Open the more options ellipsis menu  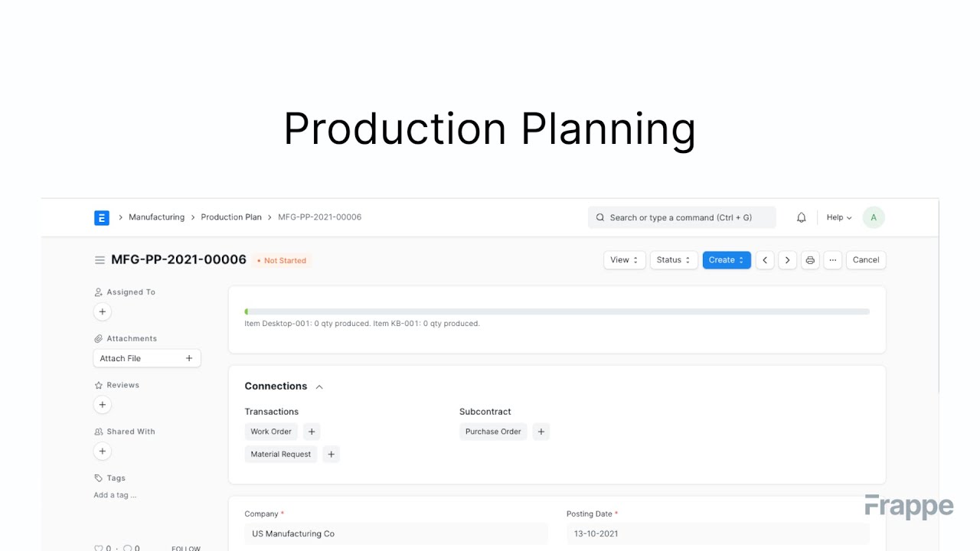(833, 260)
